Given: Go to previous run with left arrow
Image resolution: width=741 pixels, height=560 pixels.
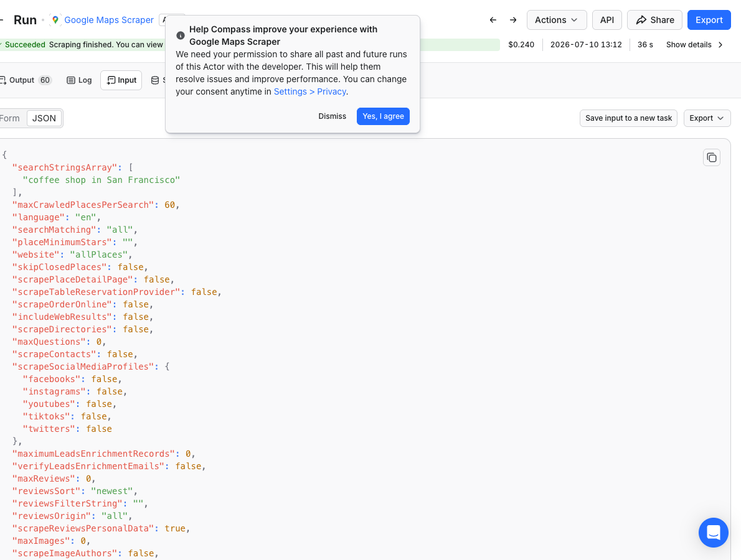Looking at the screenshot, I should [493, 20].
